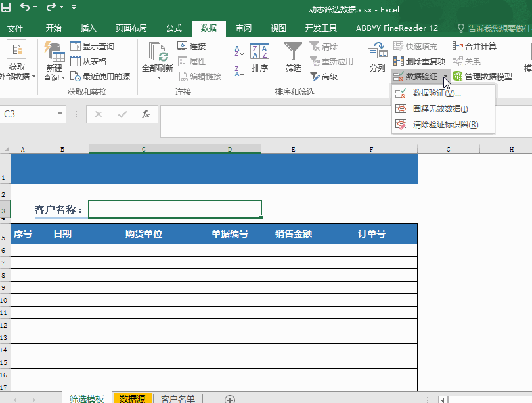The width and height of the screenshot is (532, 403).
Task: Click 编辑链接 button
Action: pyautogui.click(x=200, y=77)
